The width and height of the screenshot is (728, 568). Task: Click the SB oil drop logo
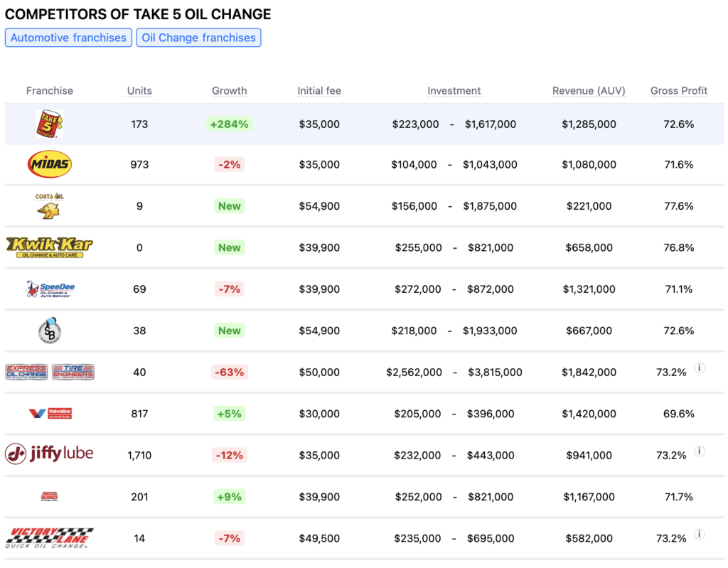coord(49,331)
